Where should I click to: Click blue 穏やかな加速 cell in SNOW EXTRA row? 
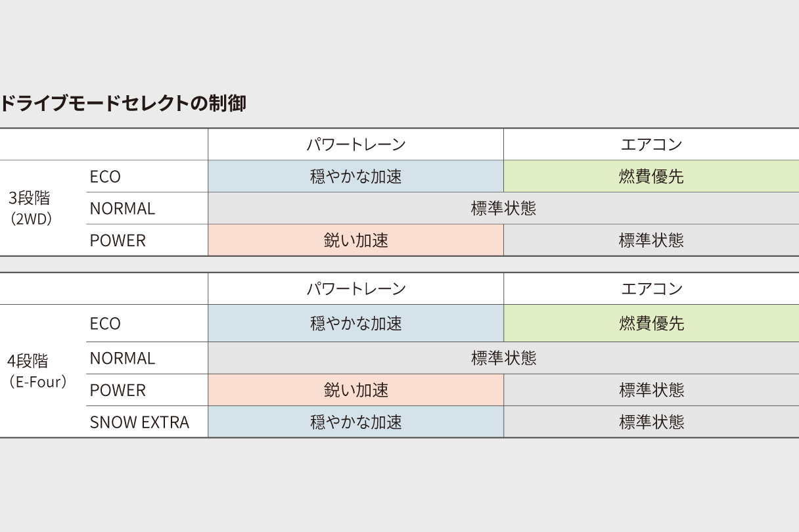coord(355,422)
